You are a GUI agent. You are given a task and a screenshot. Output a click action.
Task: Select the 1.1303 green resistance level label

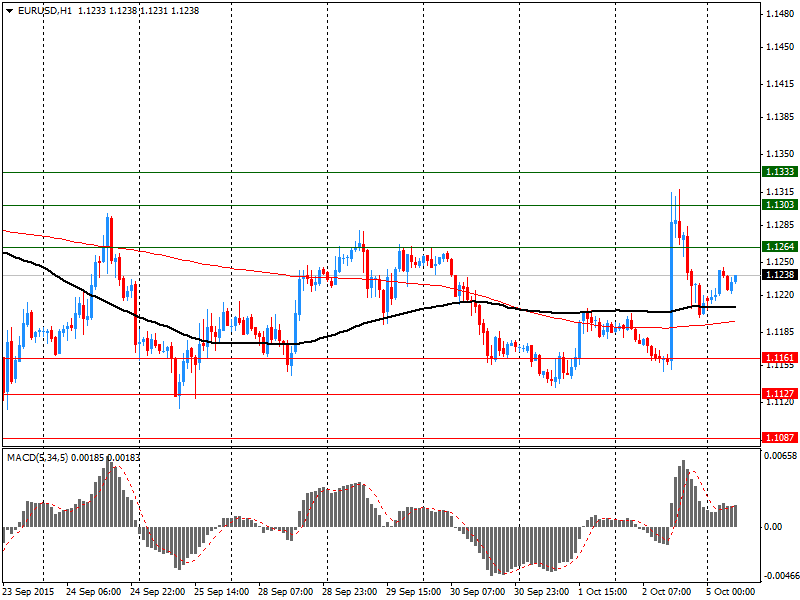(x=780, y=205)
